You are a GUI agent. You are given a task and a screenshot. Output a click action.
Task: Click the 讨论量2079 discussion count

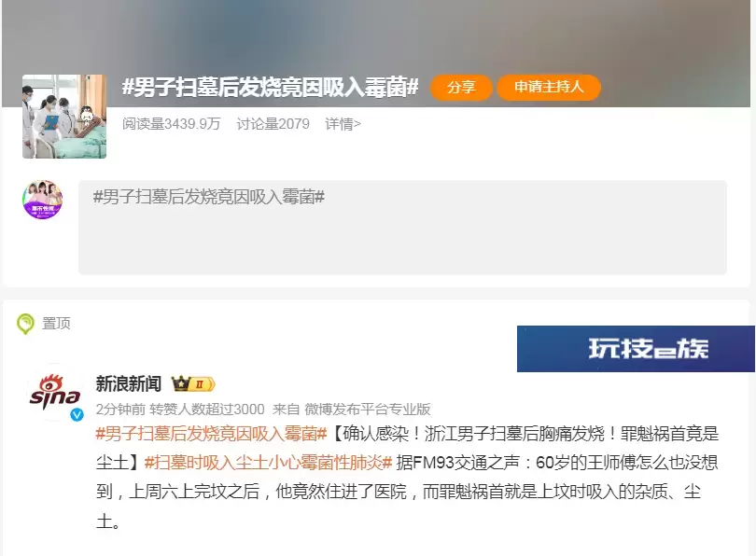point(273,124)
